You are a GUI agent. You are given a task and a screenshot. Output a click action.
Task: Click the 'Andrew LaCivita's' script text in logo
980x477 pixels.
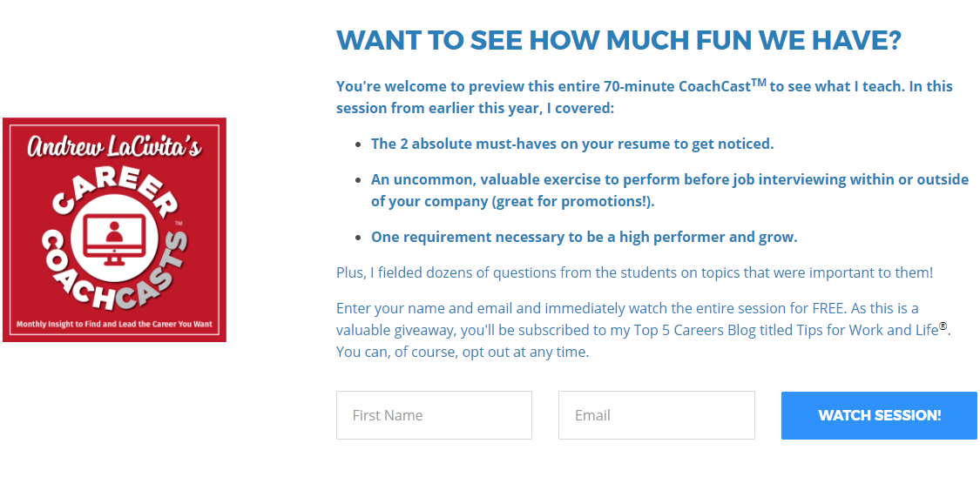(114, 146)
